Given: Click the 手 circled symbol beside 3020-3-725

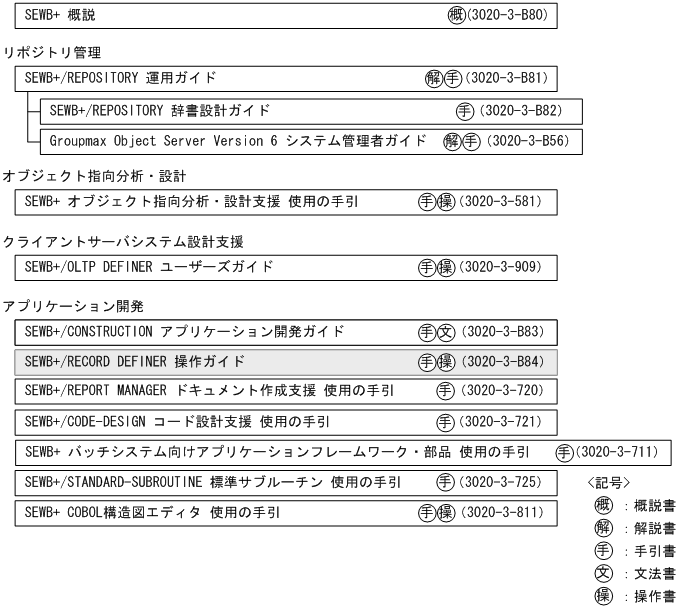Looking at the screenshot, I should tap(445, 483).
